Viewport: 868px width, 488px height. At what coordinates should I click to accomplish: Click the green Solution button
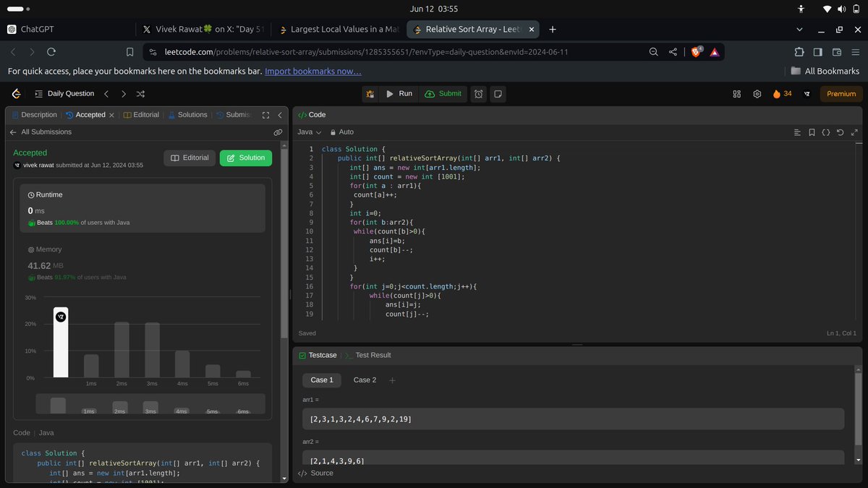(245, 158)
